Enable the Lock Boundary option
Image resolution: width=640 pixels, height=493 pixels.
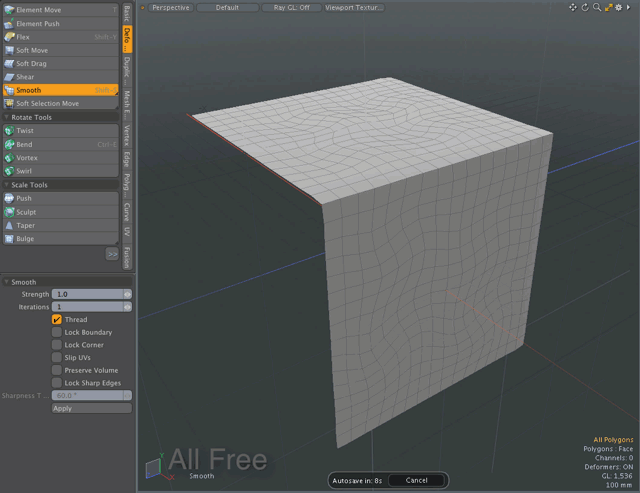(x=57, y=332)
